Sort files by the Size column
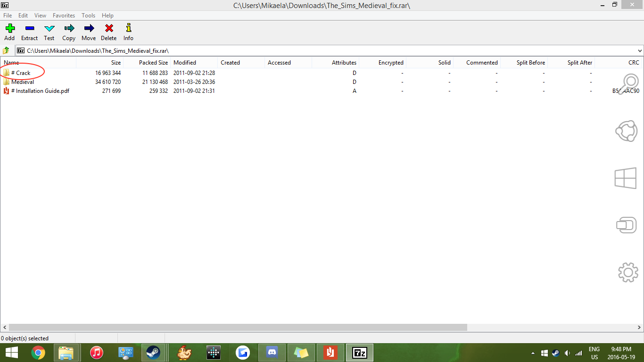 pyautogui.click(x=99, y=63)
